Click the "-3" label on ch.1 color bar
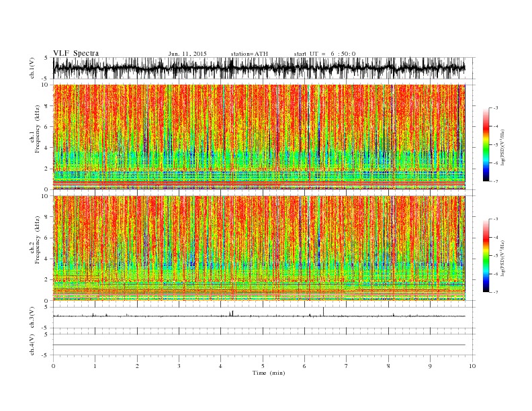 tap(495, 108)
